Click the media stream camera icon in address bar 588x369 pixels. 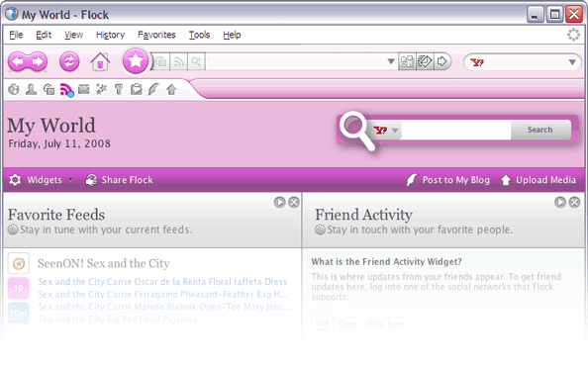pos(161,61)
